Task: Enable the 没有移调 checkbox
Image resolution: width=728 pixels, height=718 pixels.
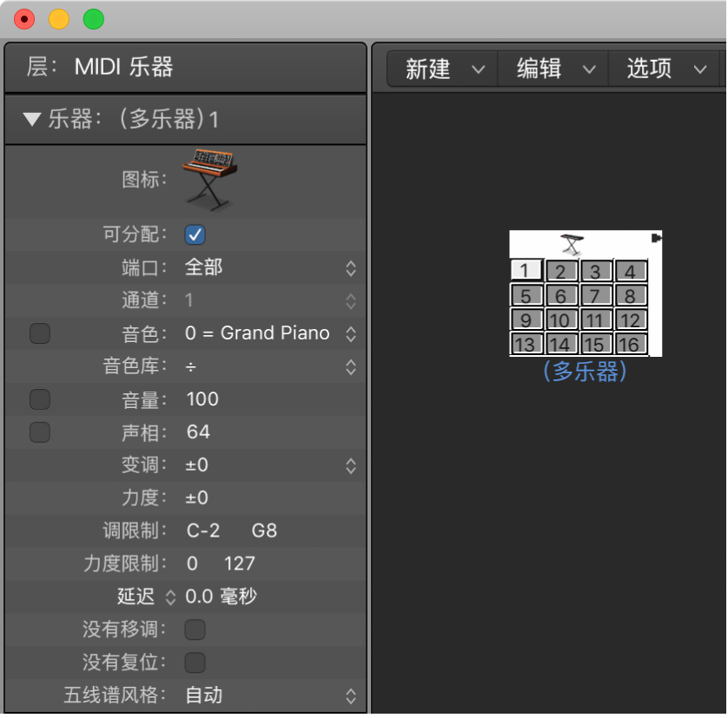Action: [195, 629]
